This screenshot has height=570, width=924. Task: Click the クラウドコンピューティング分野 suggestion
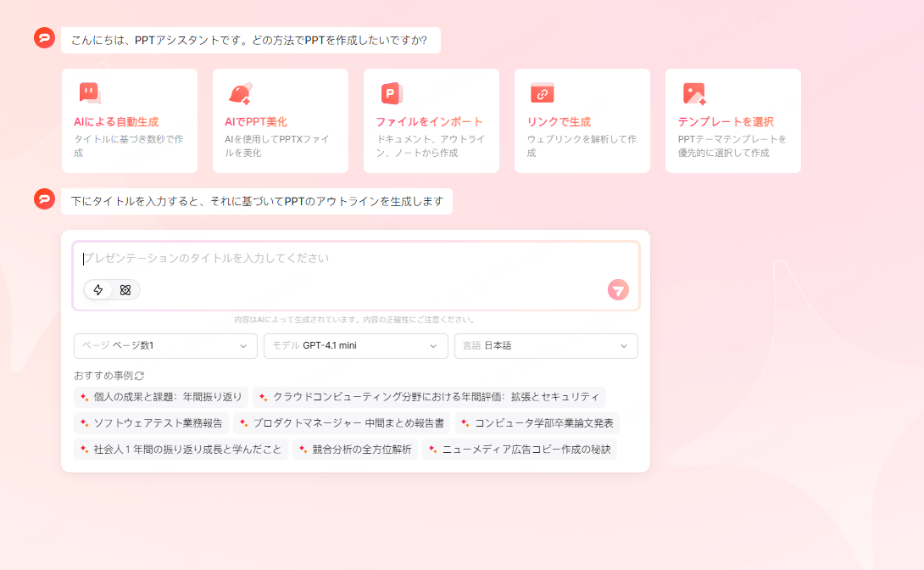[433, 397]
